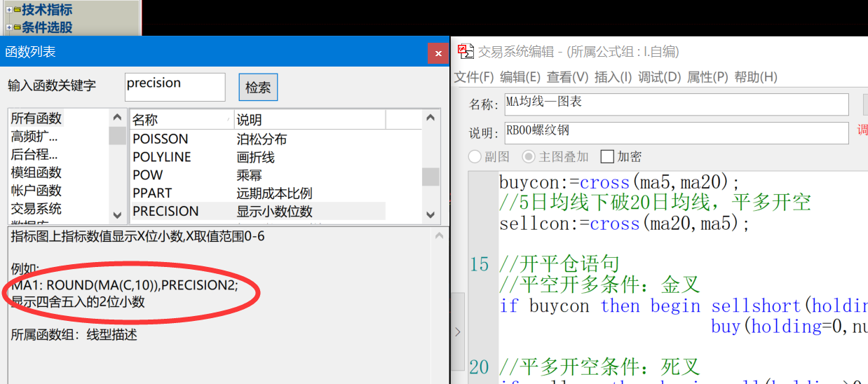Open the 技术指标 folder item

tap(46, 10)
